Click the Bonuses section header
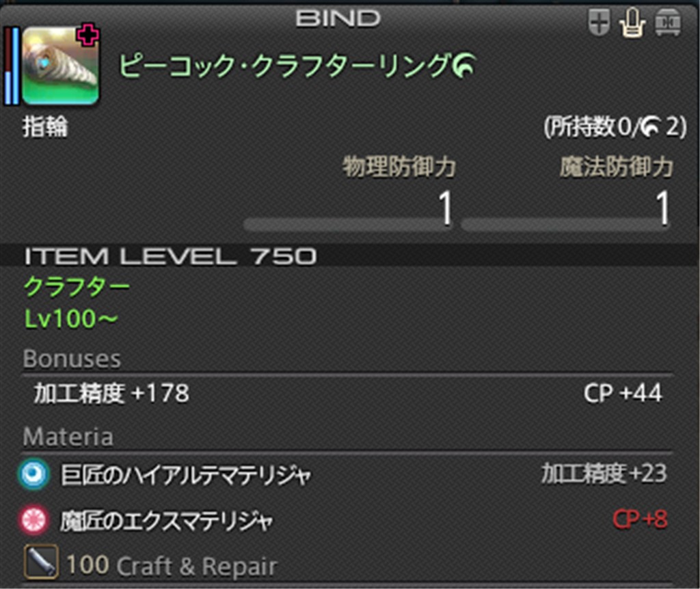Viewport: 700px width, 589px height. (x=72, y=358)
